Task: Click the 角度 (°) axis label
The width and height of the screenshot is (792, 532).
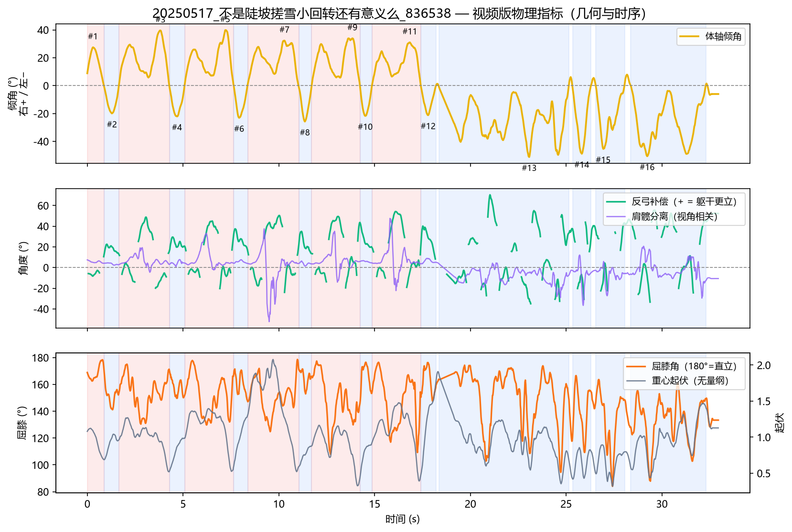Action: coord(23,258)
